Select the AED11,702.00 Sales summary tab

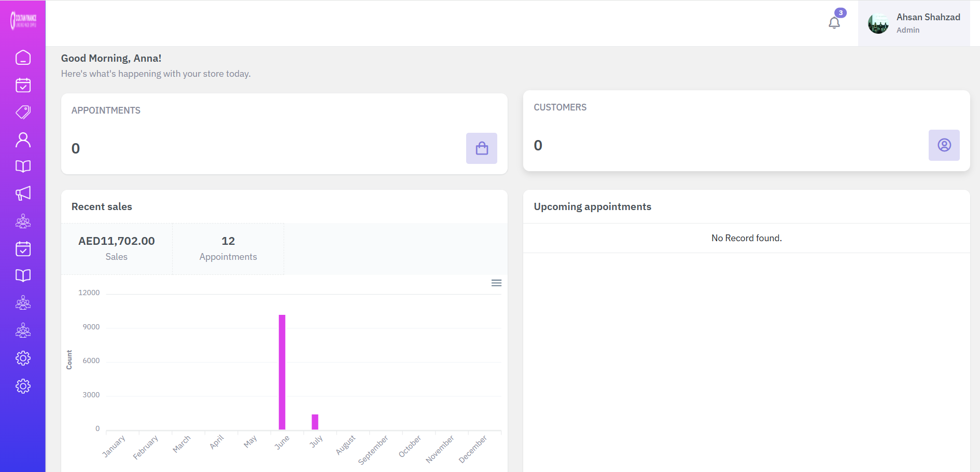tap(117, 248)
